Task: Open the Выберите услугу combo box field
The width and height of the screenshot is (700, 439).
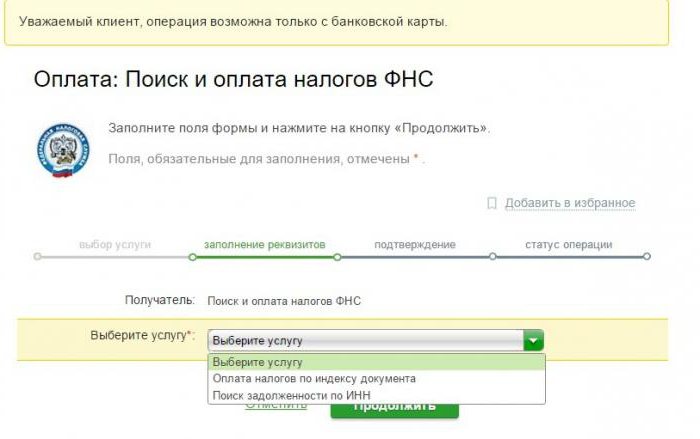Action: 365,340
